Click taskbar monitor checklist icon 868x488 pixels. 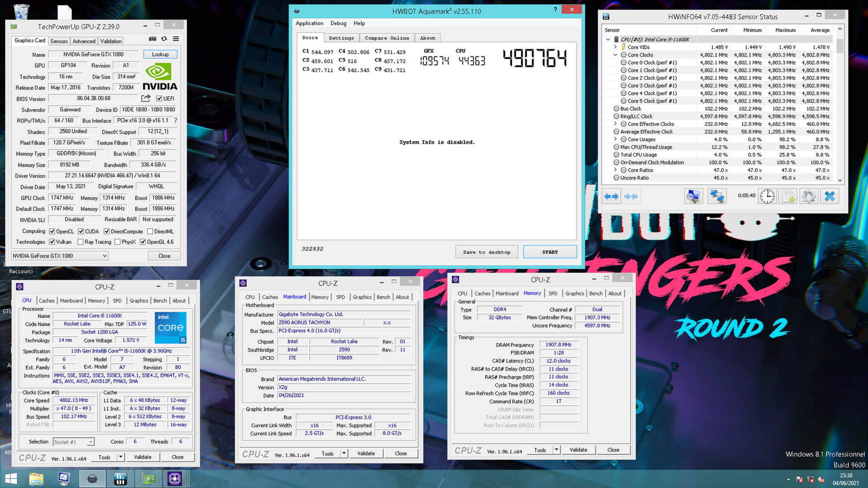[64, 479]
